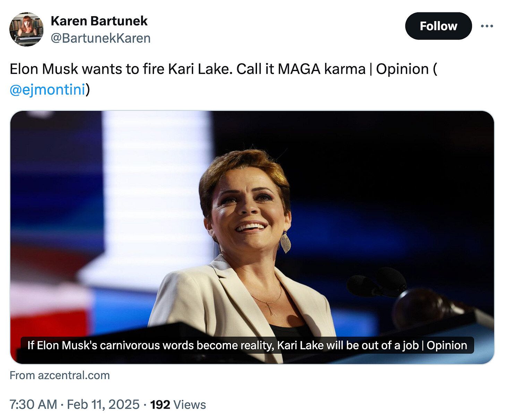Open the three-dot more options menu
505x420 pixels.
tap(487, 26)
